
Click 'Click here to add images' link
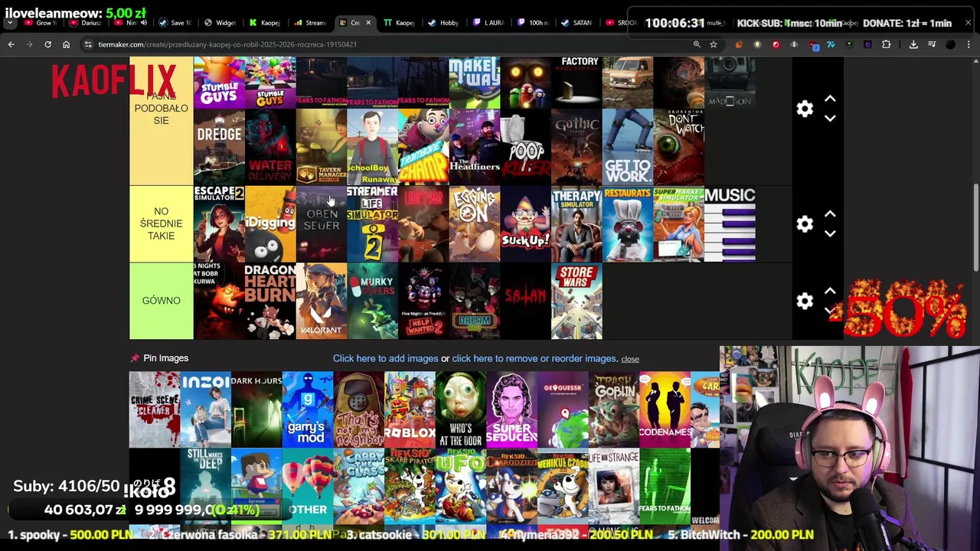tap(385, 358)
